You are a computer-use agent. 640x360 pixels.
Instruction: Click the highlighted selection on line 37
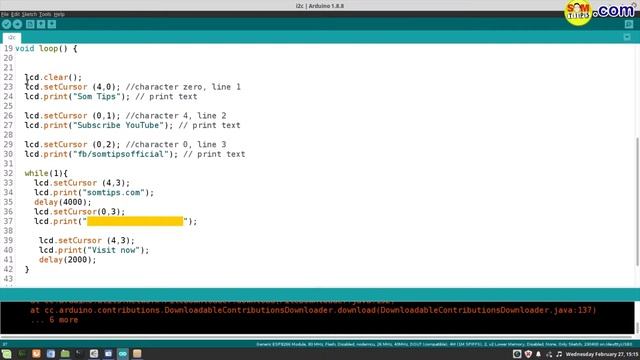(x=135, y=221)
